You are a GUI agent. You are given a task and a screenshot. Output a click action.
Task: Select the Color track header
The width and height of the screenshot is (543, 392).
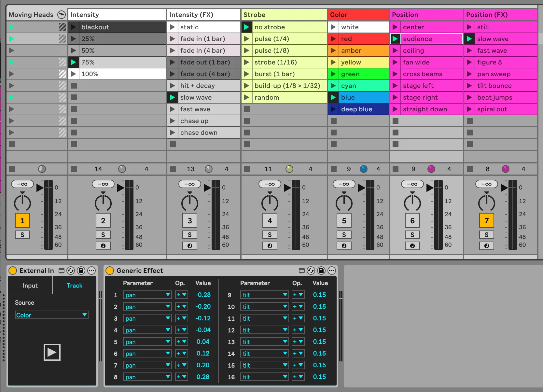(x=358, y=15)
